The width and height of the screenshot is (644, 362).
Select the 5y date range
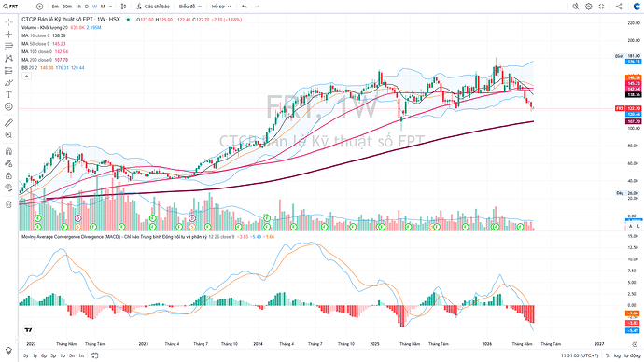coord(26,355)
